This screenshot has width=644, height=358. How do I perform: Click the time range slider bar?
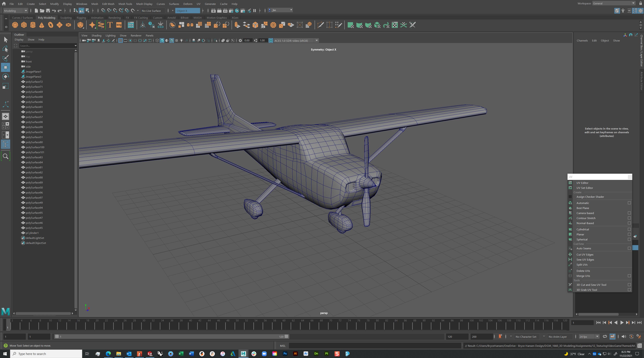click(171, 336)
